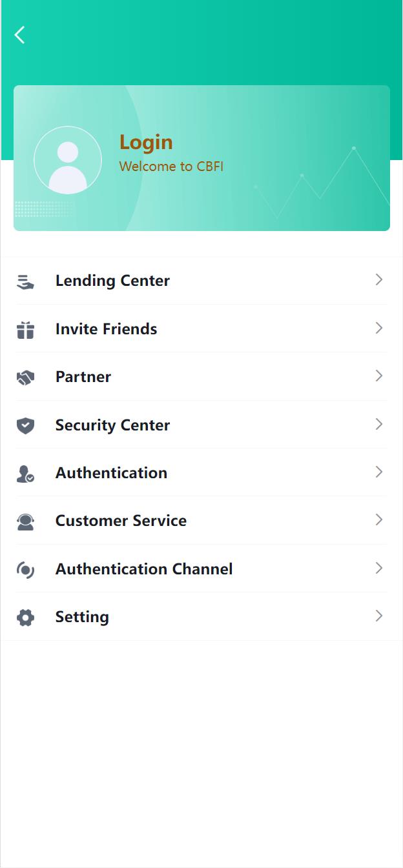This screenshot has height=868, width=403.
Task: Choose the Authentication Channel menu entry
Action: [x=144, y=569]
